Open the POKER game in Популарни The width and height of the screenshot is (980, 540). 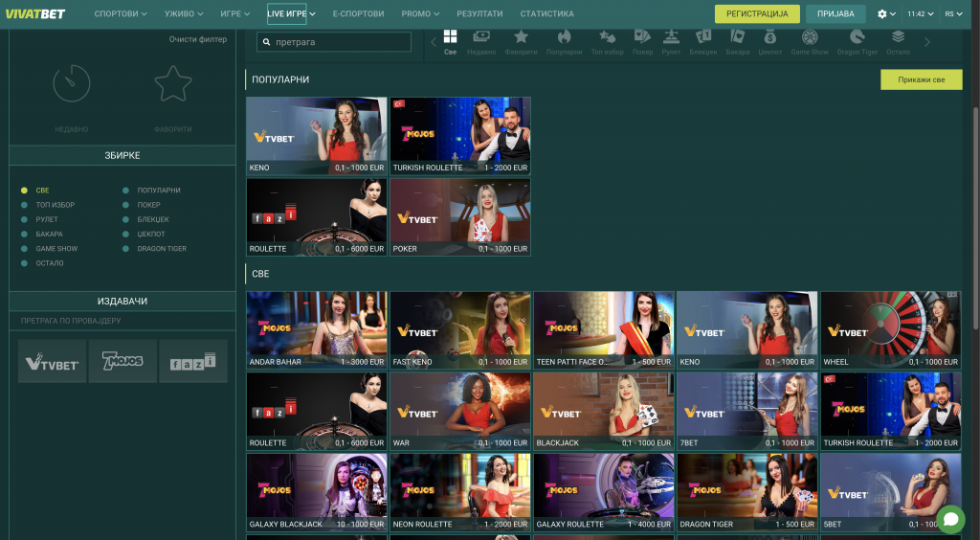460,217
